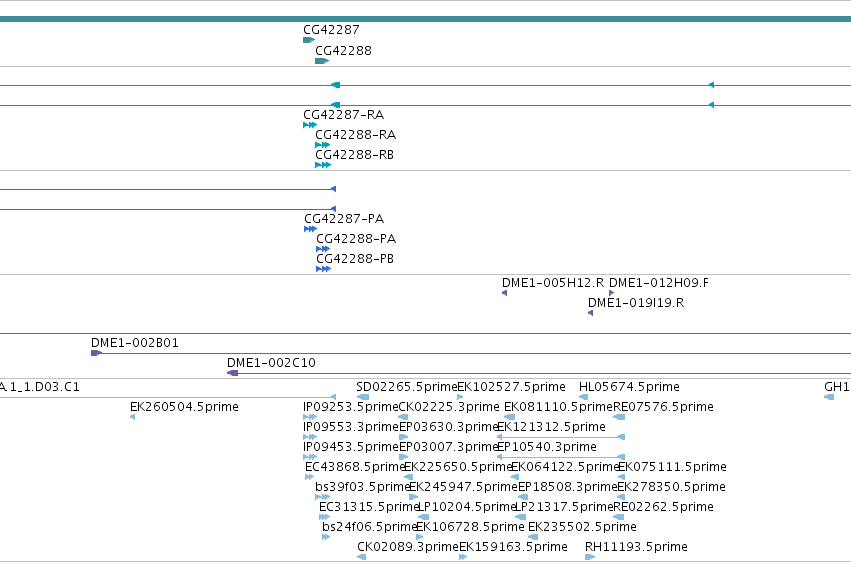The image size is (851, 562).
Task: Click the arrow glyph below EK081110.5prime
Action: [510, 417]
